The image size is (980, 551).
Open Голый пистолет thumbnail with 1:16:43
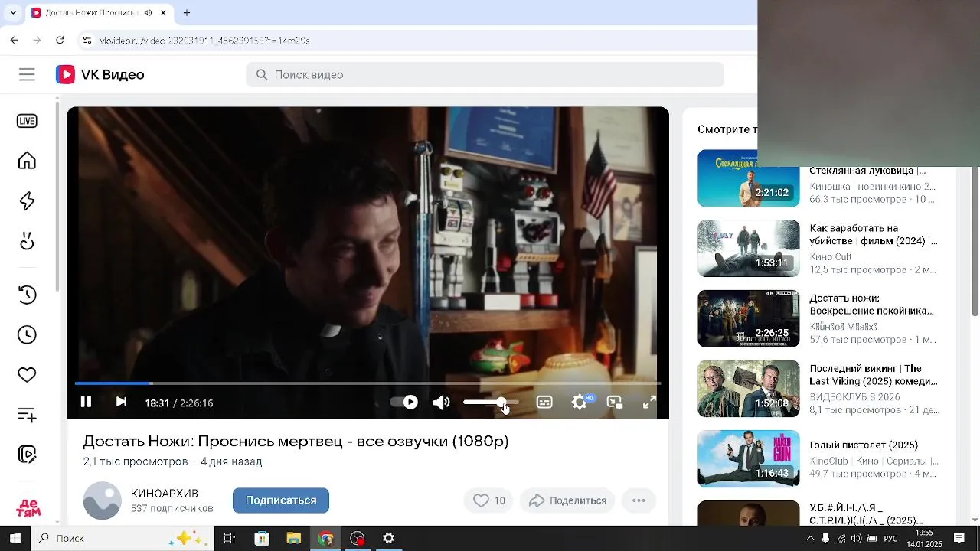click(x=748, y=458)
